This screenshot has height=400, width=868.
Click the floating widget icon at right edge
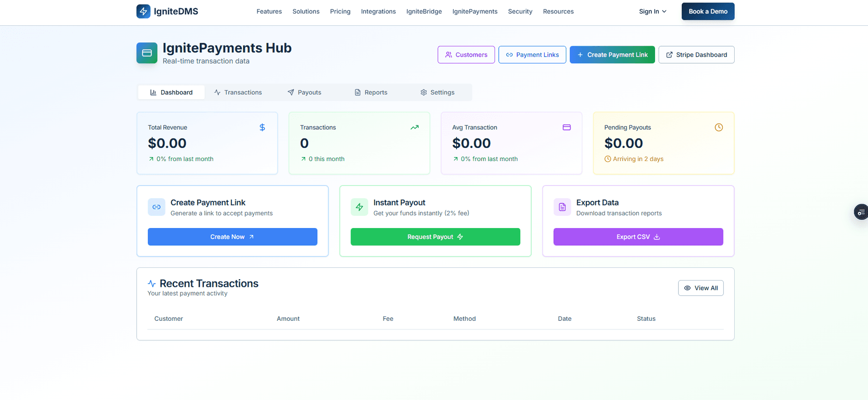pos(861,212)
